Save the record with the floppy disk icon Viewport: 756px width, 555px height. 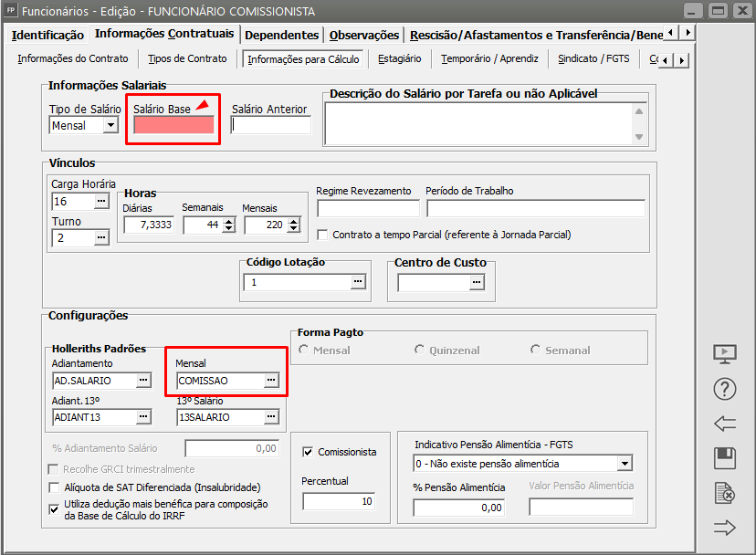click(x=724, y=458)
